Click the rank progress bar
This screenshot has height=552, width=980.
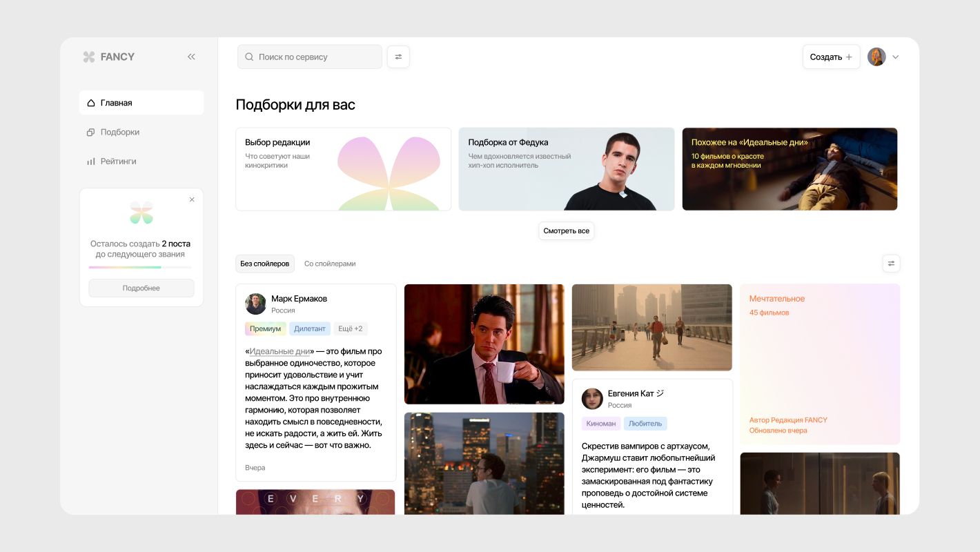point(141,267)
